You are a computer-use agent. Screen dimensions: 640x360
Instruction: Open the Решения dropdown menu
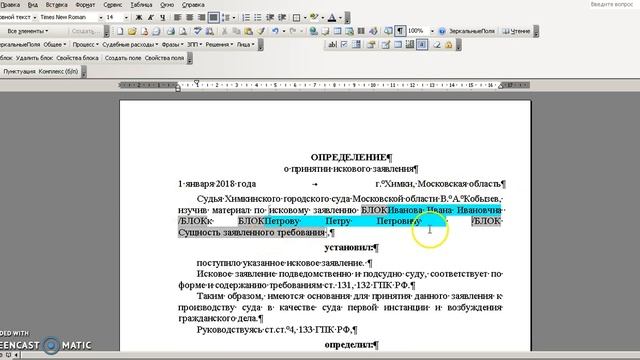(219, 44)
